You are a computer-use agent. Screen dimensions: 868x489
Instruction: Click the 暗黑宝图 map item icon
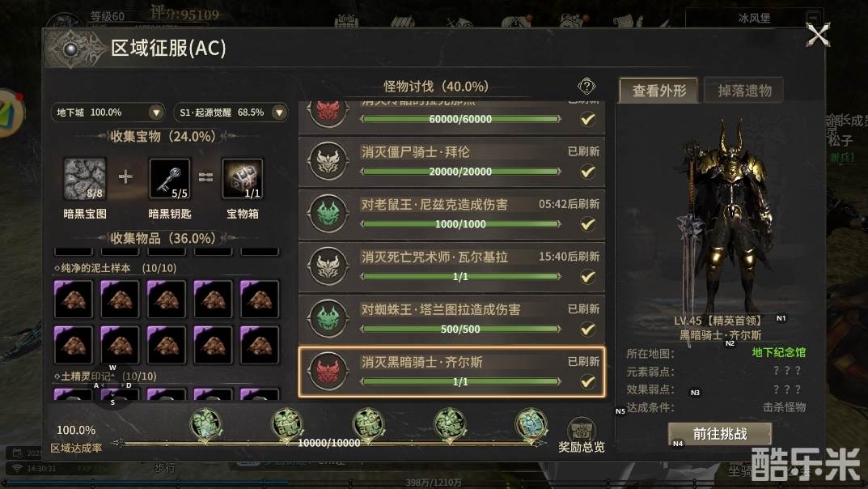pyautogui.click(x=85, y=179)
